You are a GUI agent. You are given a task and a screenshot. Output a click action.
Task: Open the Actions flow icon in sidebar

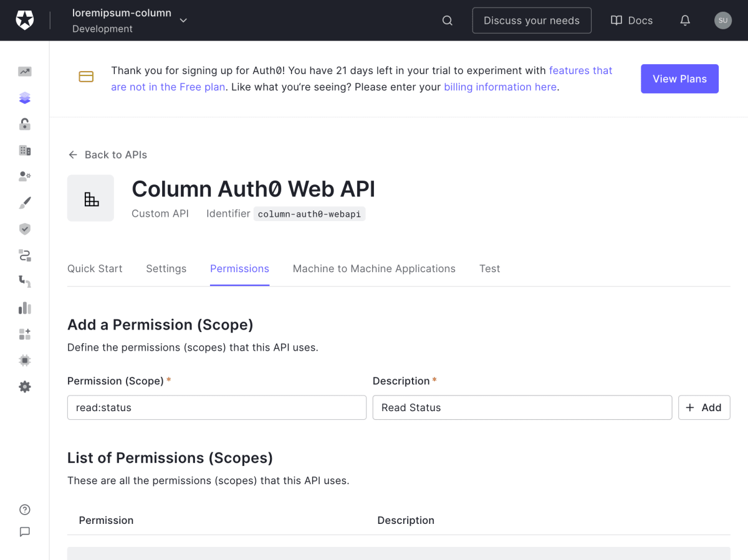point(25,255)
